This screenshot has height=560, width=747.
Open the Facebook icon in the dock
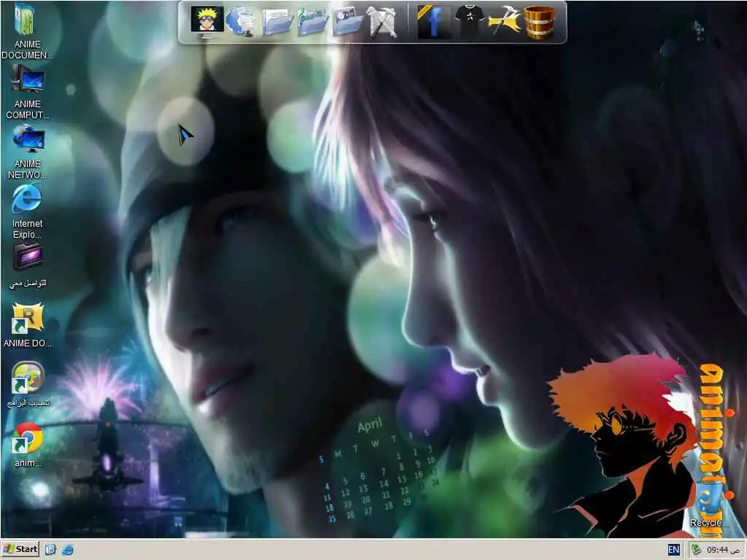coord(433,22)
